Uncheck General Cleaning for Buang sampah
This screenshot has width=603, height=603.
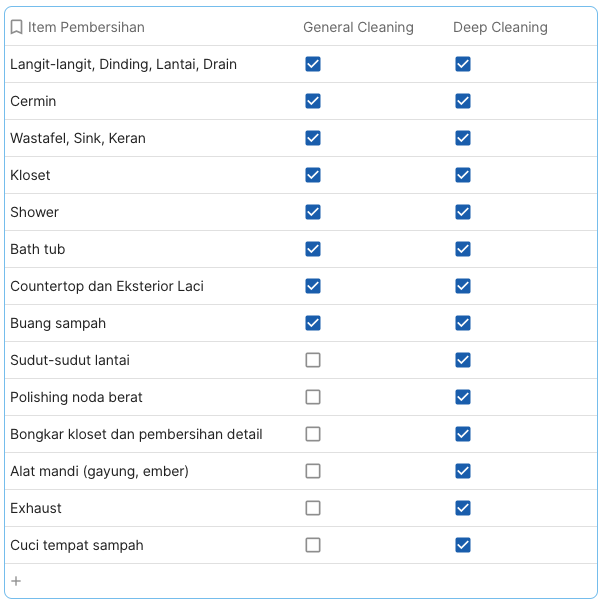pos(313,323)
